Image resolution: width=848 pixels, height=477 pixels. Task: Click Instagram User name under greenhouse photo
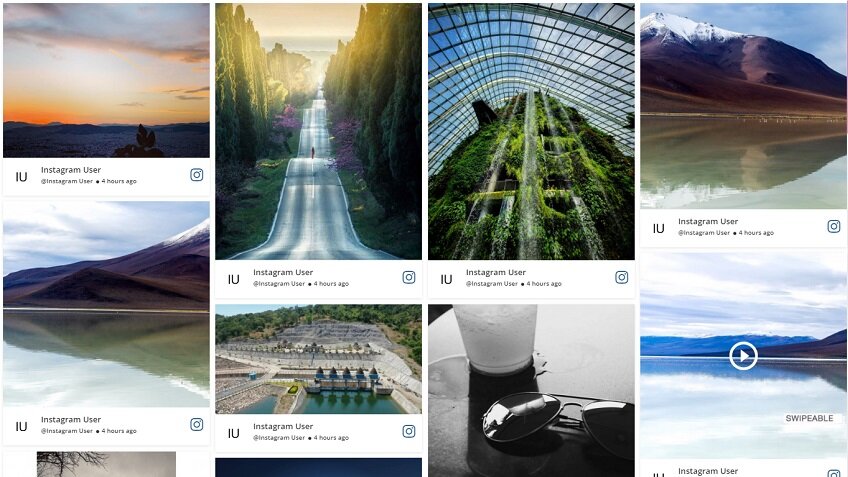(x=496, y=272)
